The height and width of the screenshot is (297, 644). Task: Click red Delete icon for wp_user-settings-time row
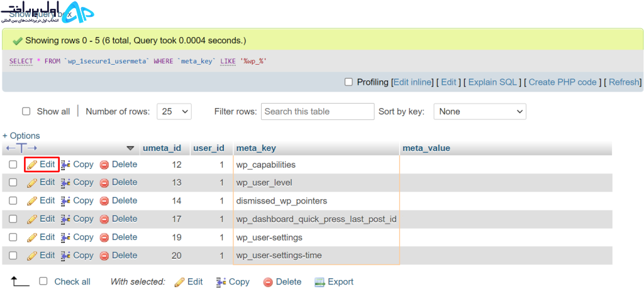(104, 256)
